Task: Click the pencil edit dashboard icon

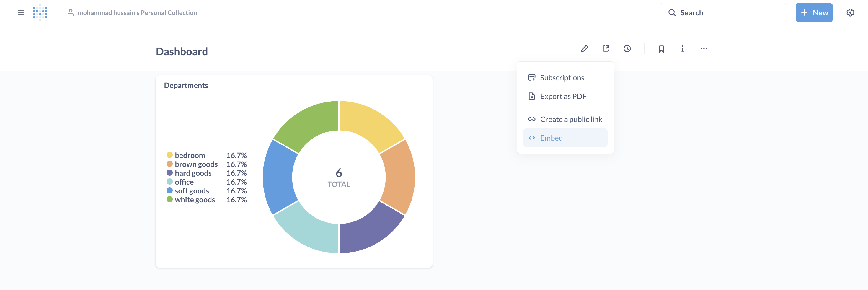Action: (584, 49)
